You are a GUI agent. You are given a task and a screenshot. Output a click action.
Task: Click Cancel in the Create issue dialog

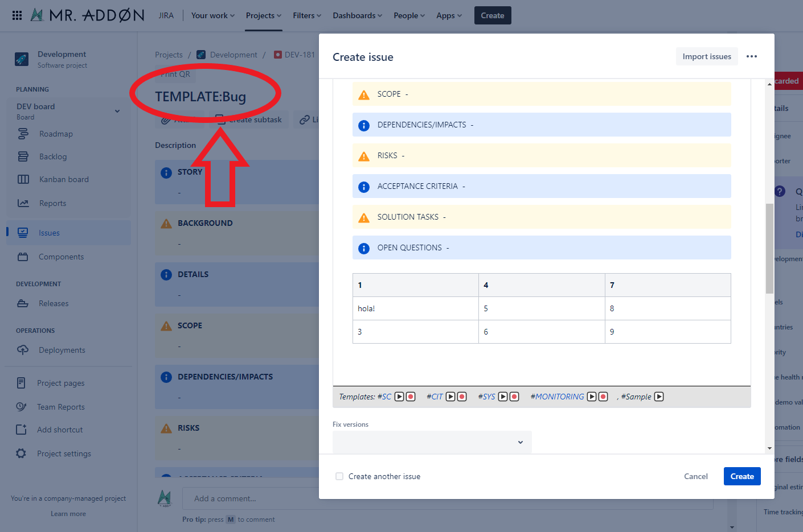[x=695, y=476]
